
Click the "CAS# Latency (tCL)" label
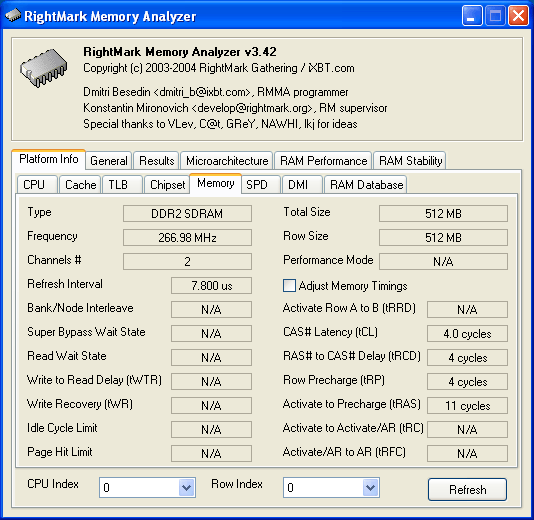pos(330,332)
